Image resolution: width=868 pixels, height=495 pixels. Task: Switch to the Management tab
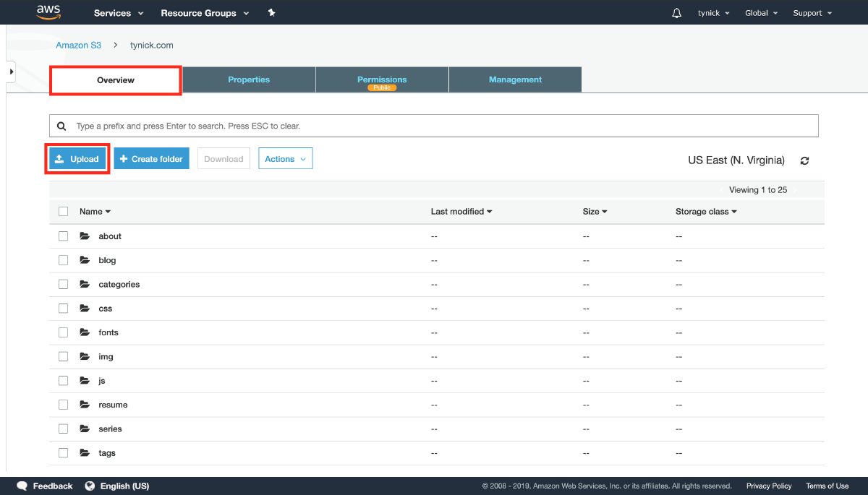coord(515,79)
